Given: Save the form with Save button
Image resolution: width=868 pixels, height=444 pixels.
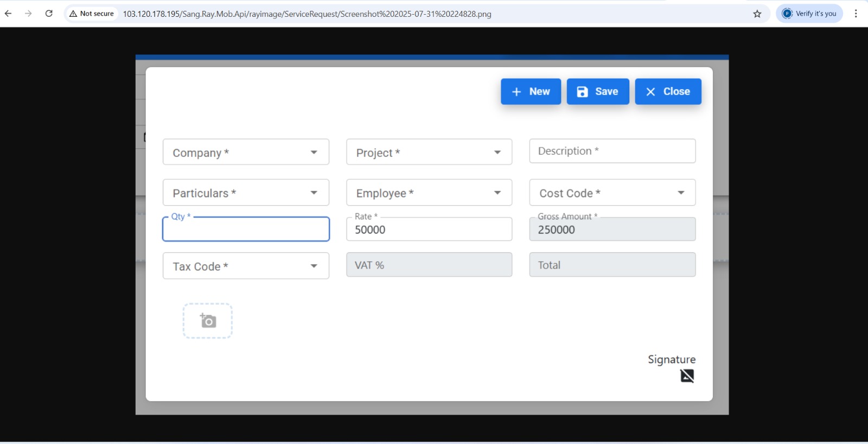Looking at the screenshot, I should (x=597, y=92).
